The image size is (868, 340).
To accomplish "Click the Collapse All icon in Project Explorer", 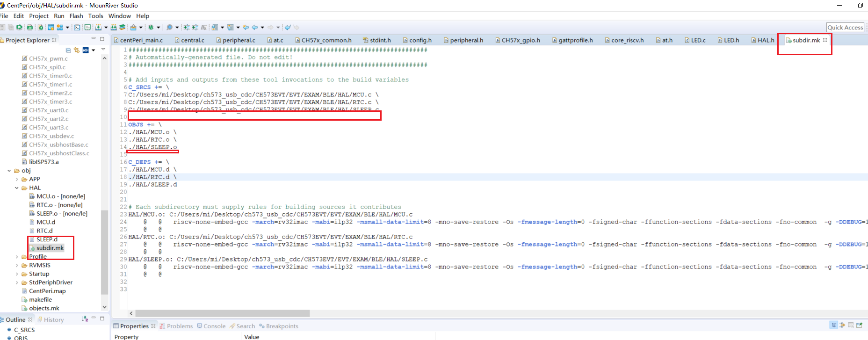I will [x=68, y=50].
